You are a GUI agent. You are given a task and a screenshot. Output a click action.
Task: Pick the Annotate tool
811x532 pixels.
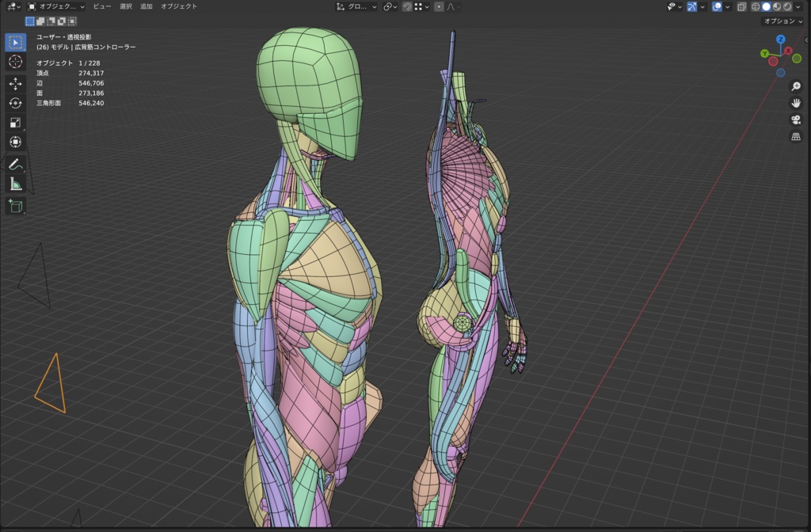point(14,165)
